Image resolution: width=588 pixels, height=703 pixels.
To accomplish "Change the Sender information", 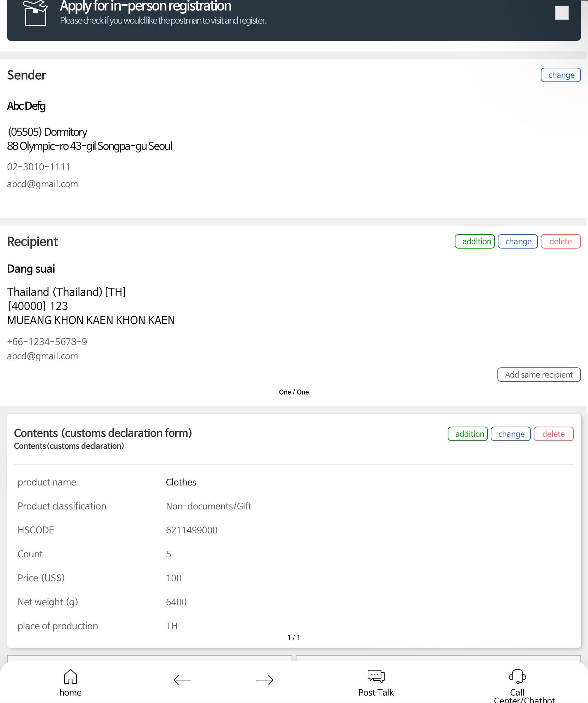I will (x=561, y=75).
